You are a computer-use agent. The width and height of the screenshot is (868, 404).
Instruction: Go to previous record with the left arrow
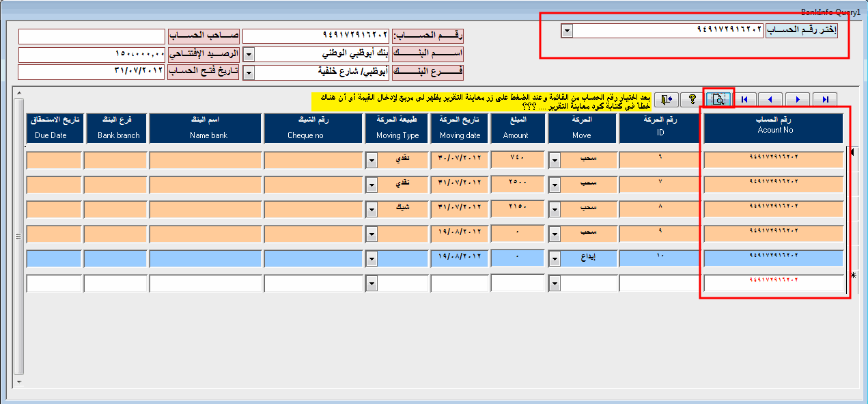pyautogui.click(x=770, y=100)
